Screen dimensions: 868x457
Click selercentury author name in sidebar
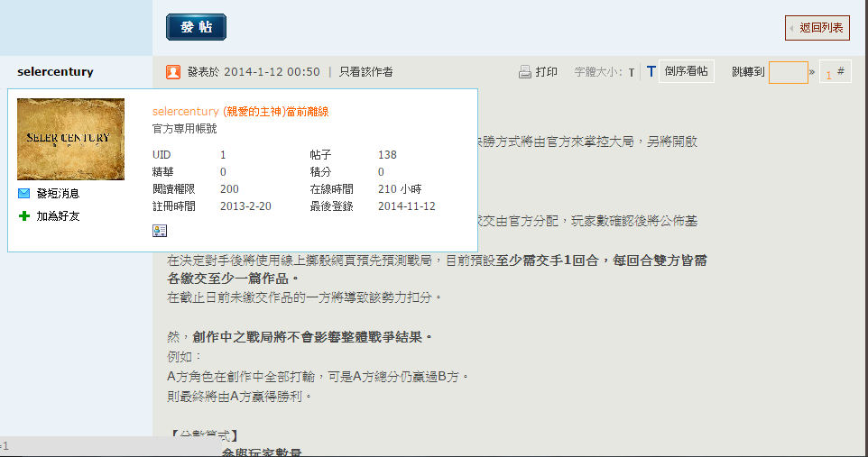tap(55, 72)
